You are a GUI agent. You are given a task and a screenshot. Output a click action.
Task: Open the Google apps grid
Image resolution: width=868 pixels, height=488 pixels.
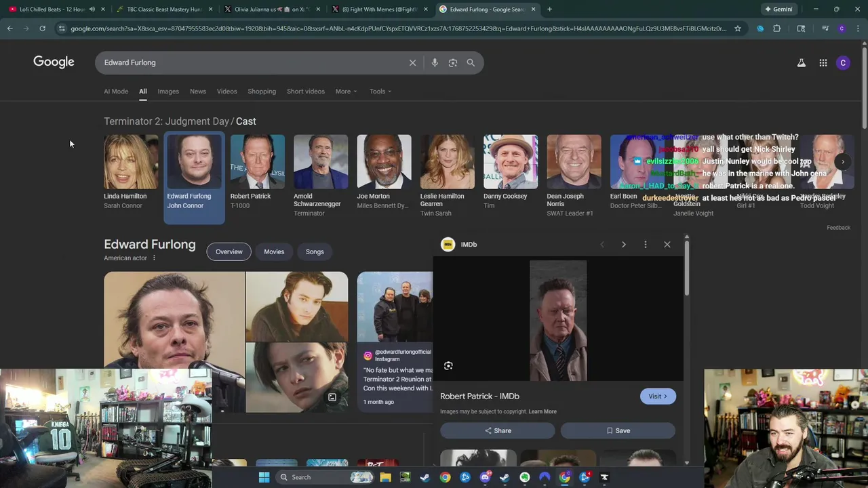[x=823, y=63]
